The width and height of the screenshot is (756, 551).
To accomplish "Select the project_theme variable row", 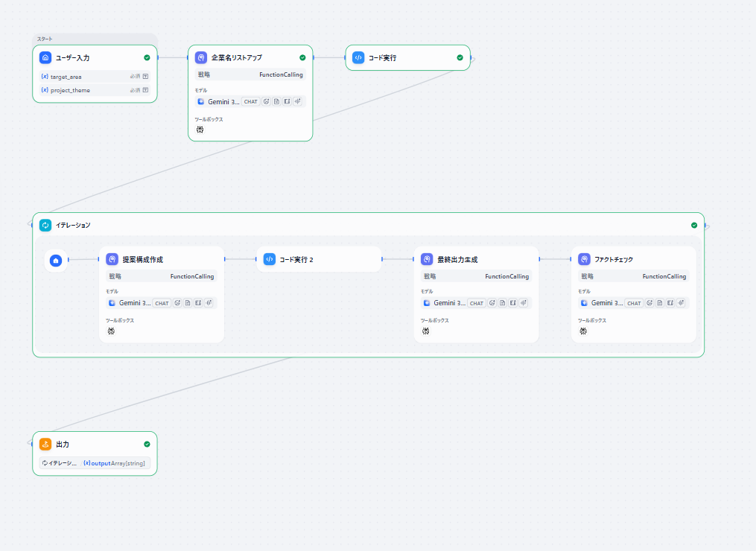I will tap(95, 89).
